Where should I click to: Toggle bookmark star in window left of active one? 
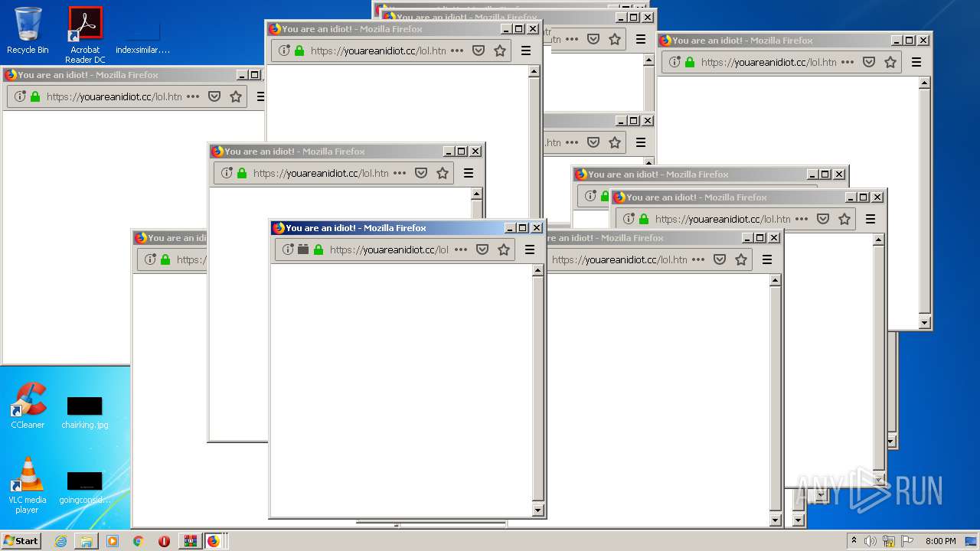[x=443, y=173]
